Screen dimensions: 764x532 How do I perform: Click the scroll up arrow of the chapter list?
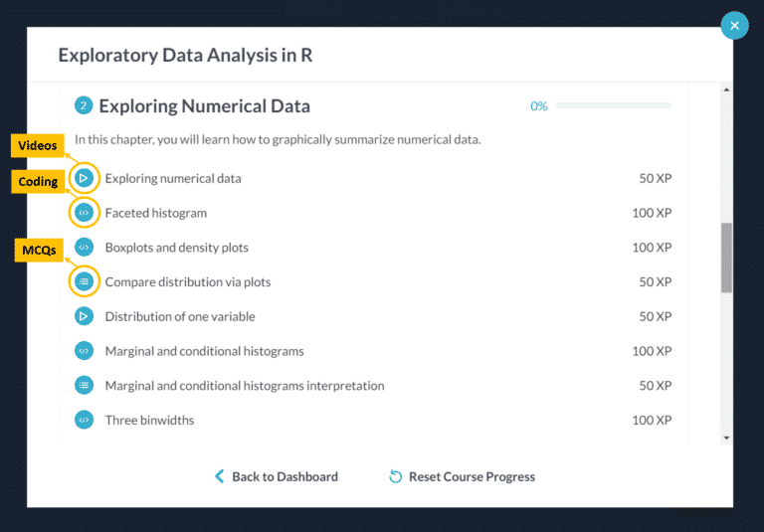[726, 89]
